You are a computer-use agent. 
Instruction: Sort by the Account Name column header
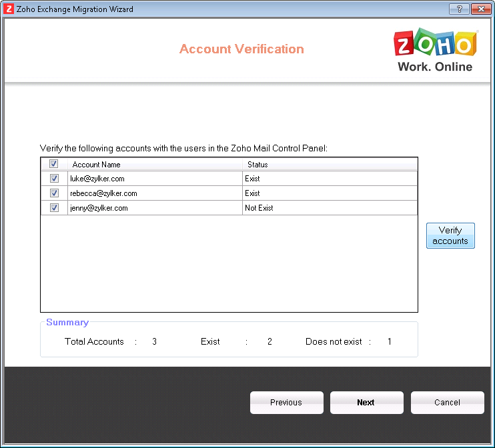(x=96, y=165)
